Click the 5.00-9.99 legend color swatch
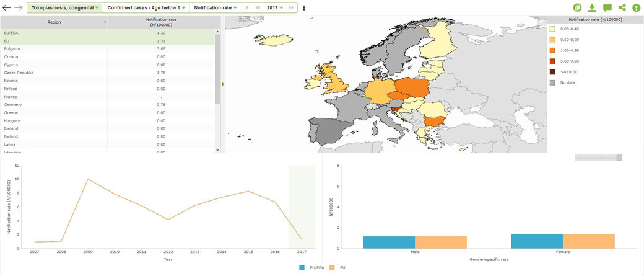This screenshot has width=644, height=276. click(x=552, y=61)
